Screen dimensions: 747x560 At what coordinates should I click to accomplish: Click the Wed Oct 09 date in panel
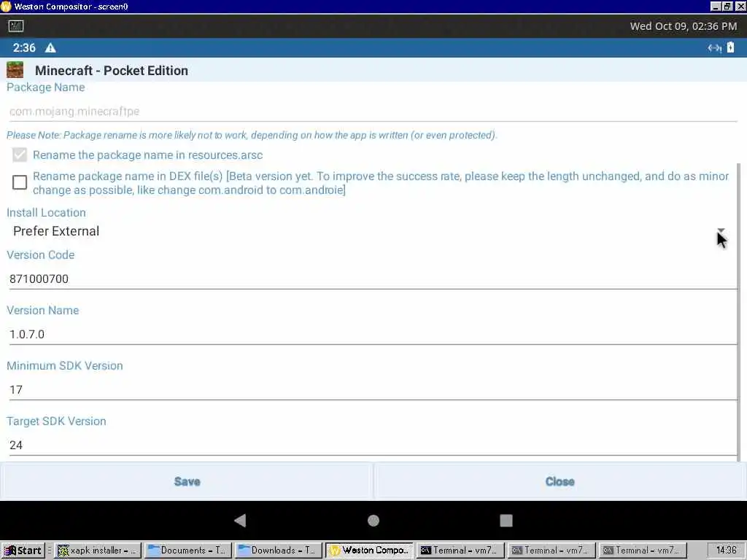click(x=683, y=26)
